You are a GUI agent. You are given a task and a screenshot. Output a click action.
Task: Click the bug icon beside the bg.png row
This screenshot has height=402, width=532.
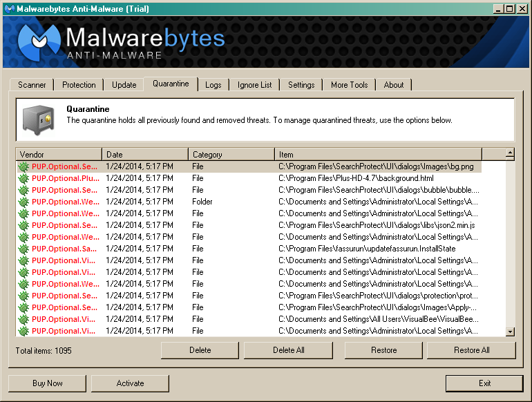[x=23, y=166]
